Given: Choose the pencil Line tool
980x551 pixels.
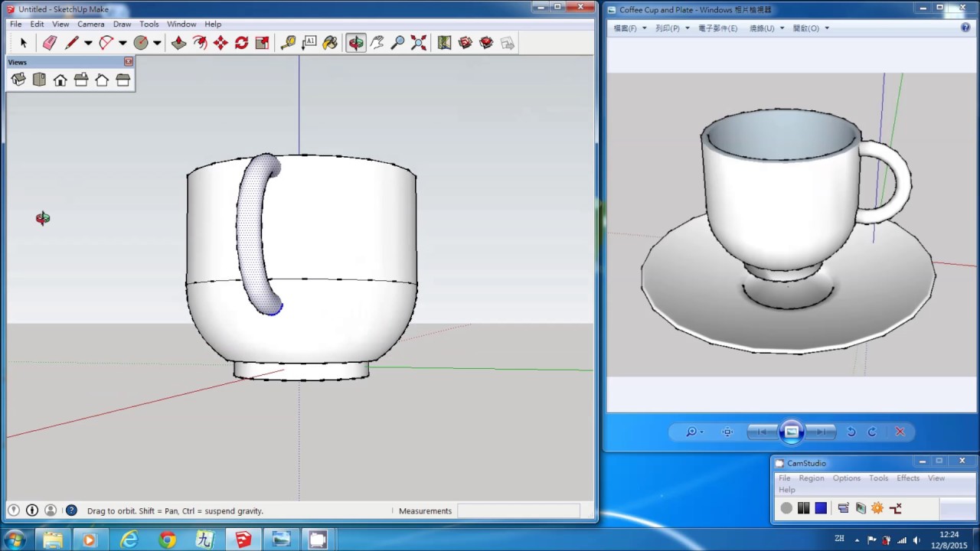Looking at the screenshot, I should (x=72, y=43).
